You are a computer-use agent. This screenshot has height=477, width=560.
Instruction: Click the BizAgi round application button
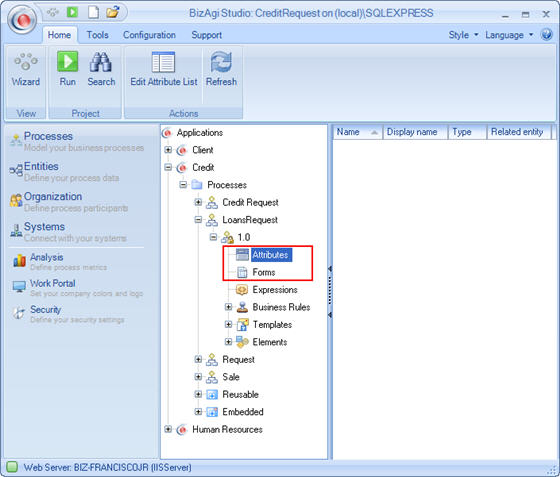(x=22, y=19)
